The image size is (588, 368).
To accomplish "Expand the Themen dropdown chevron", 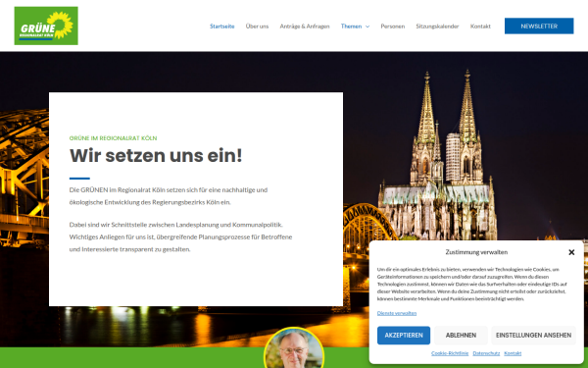I will point(367,26).
